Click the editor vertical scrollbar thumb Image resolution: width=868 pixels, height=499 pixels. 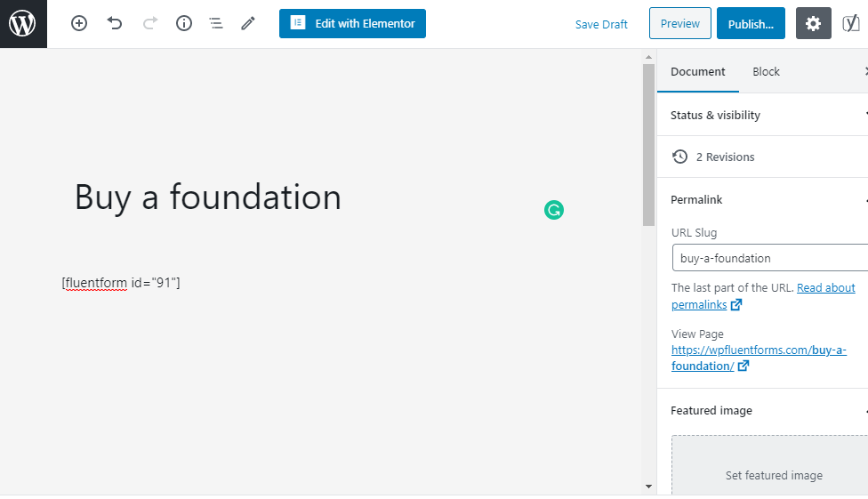[649, 145]
